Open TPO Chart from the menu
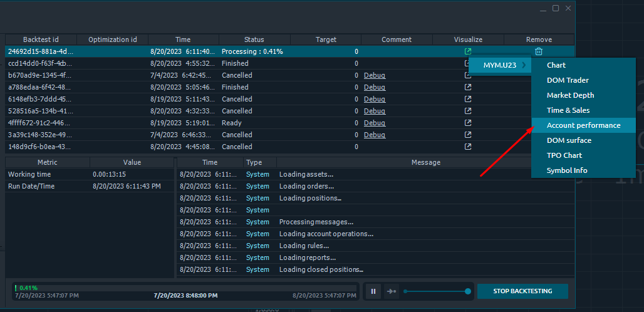 point(583,155)
